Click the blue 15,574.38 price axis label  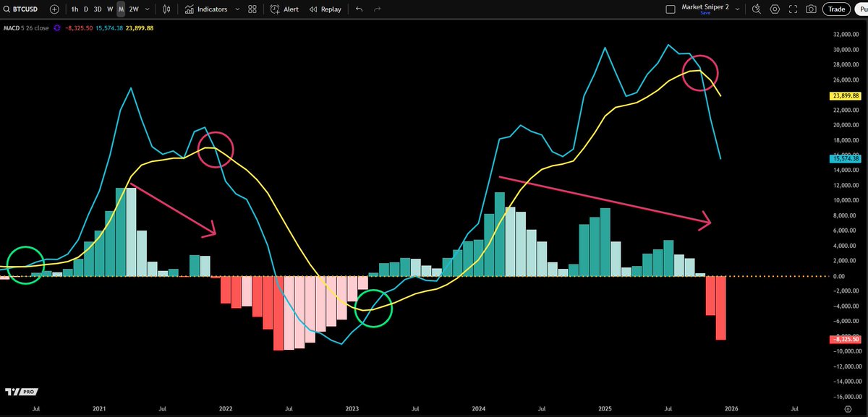click(x=844, y=158)
